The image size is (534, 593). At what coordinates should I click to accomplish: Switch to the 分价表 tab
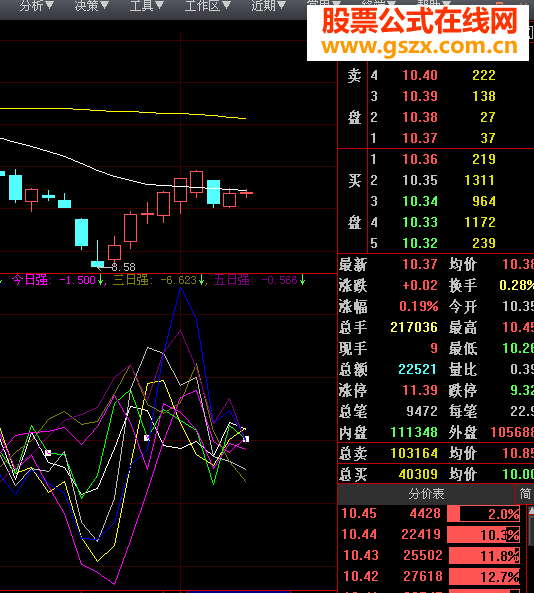(x=426, y=494)
